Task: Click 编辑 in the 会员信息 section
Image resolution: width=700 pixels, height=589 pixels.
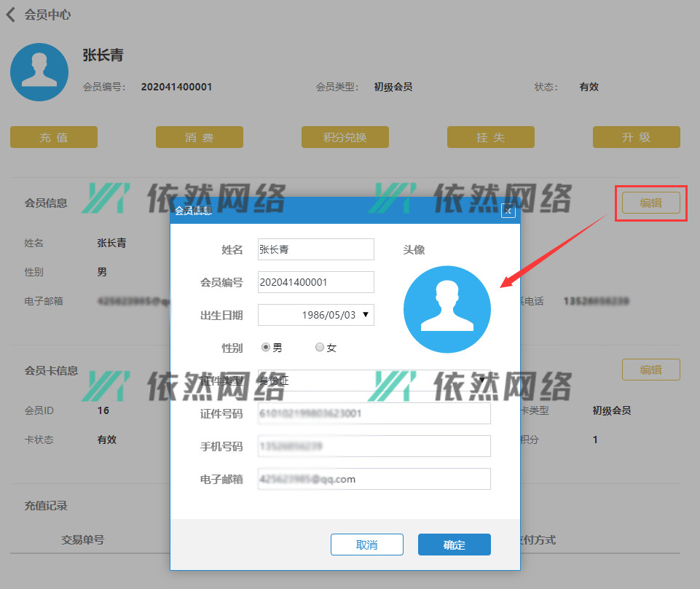Action: pyautogui.click(x=650, y=203)
